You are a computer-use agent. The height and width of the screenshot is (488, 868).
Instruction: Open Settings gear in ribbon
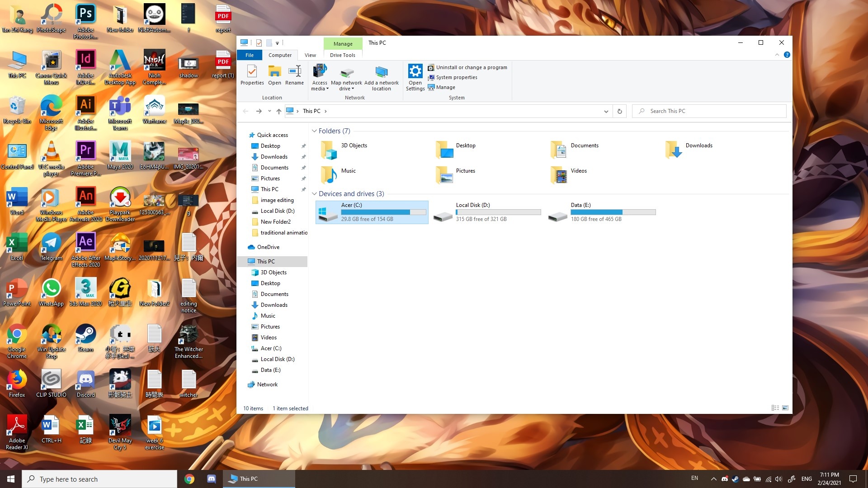(415, 78)
